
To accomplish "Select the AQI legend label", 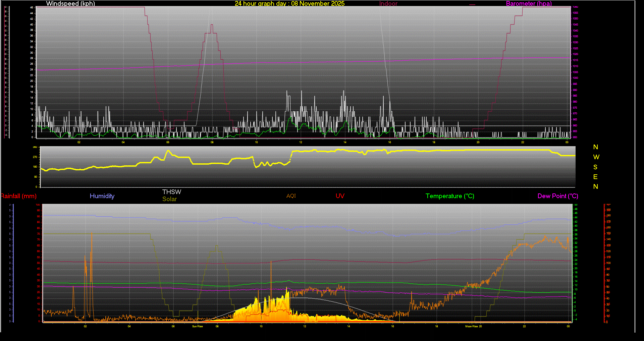I will point(291,196).
